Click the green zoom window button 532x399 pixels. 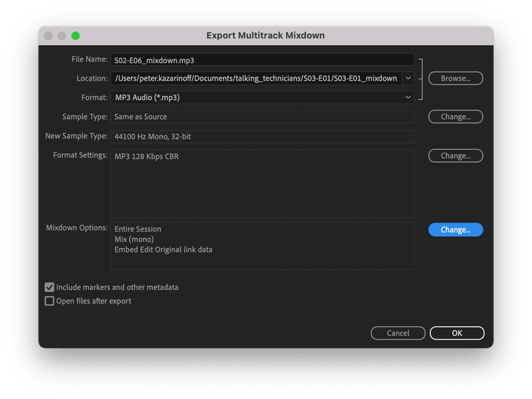pyautogui.click(x=76, y=36)
